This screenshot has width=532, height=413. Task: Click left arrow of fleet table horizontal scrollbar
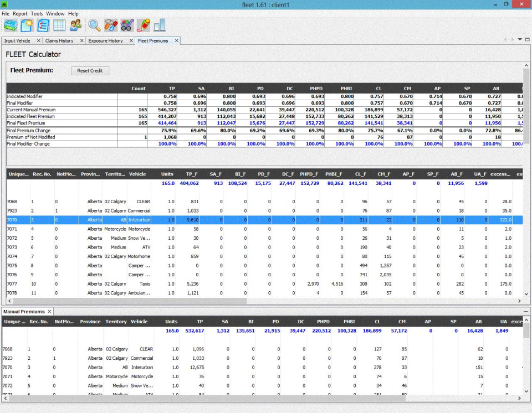pyautogui.click(x=9, y=301)
